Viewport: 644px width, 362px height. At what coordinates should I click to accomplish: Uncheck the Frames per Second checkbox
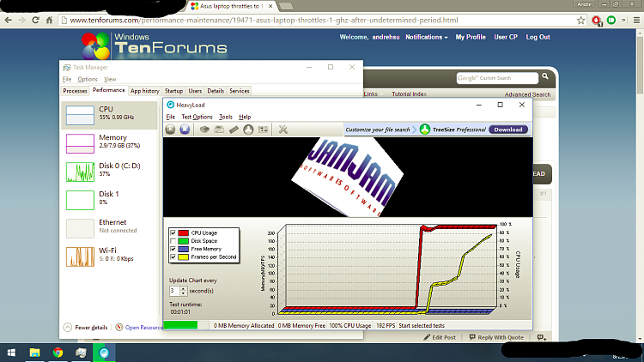(173, 257)
